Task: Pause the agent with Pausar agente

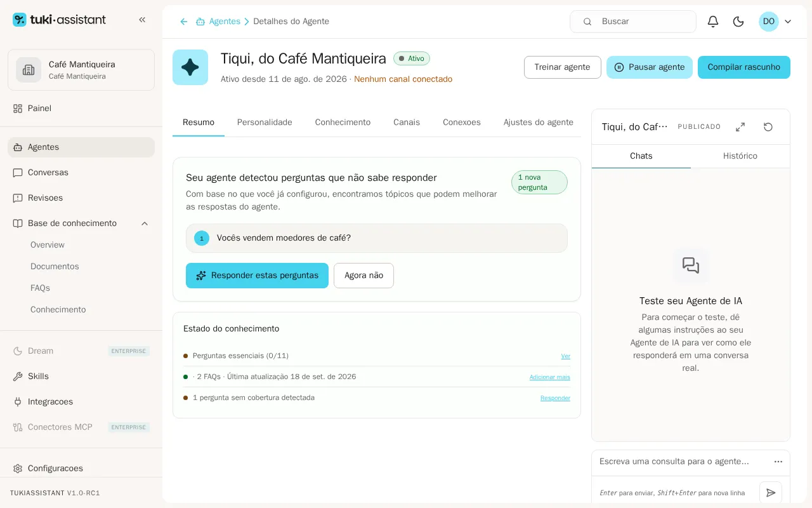Action: (x=650, y=67)
